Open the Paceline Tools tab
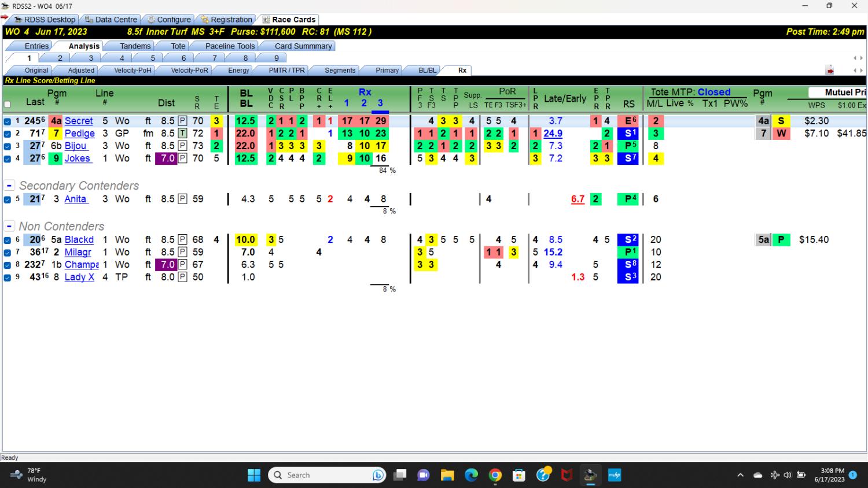The width and height of the screenshot is (868, 488). [230, 46]
